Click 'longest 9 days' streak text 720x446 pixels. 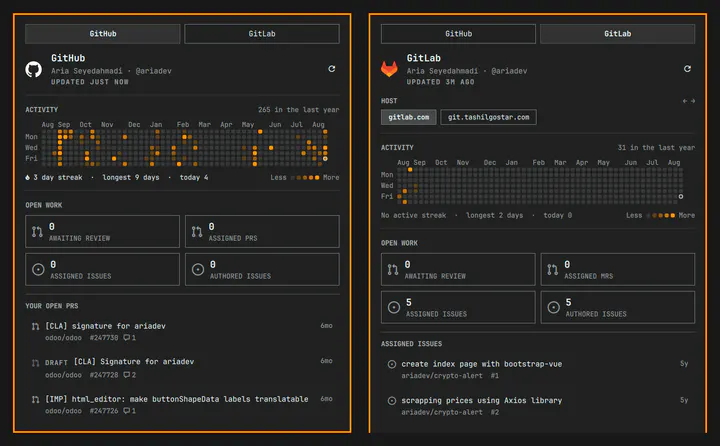pos(131,177)
